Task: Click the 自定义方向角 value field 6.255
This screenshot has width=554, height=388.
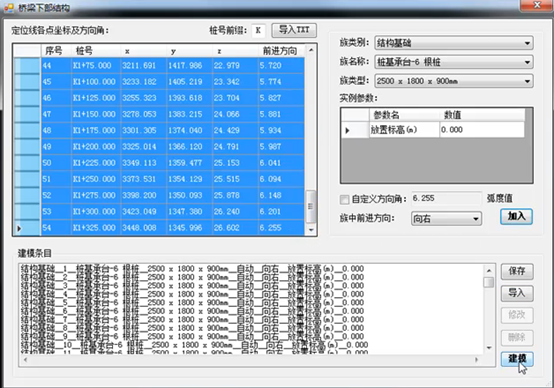Action: [446, 199]
